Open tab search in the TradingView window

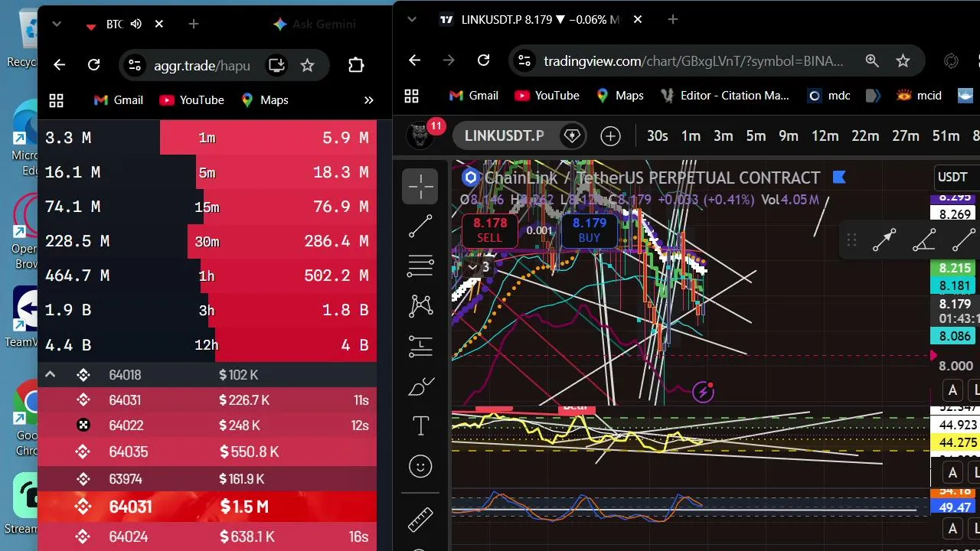(410, 20)
